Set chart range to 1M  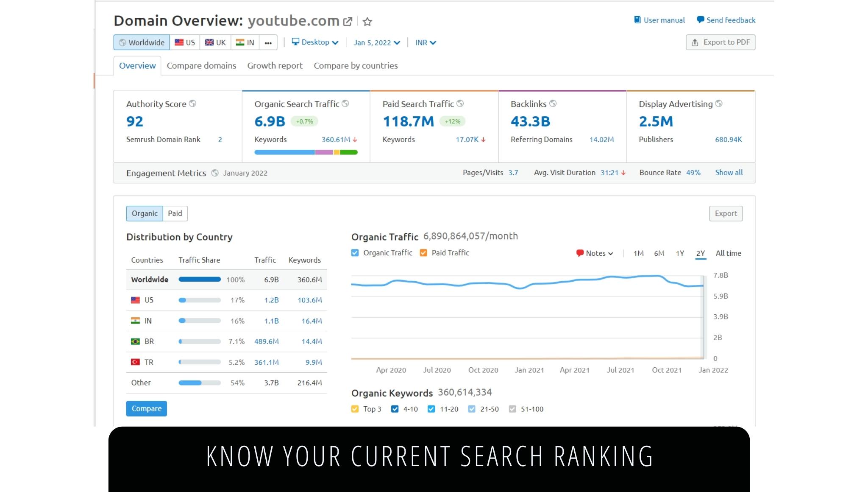pos(638,253)
